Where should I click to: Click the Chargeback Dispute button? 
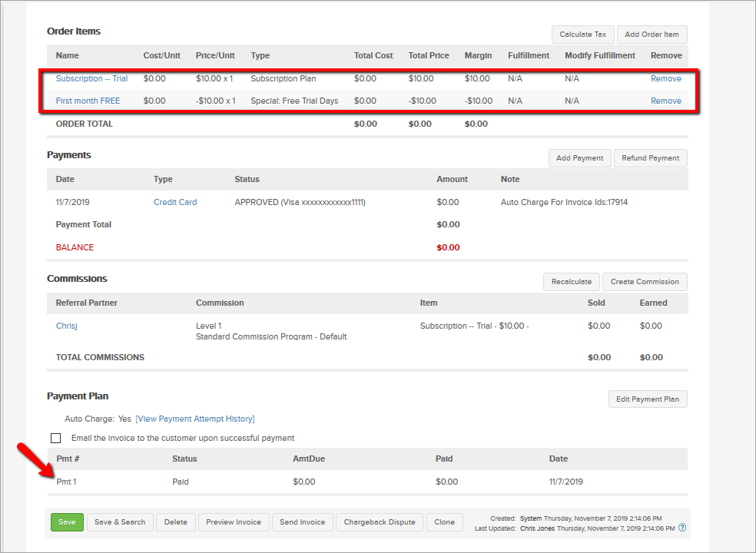click(x=379, y=522)
